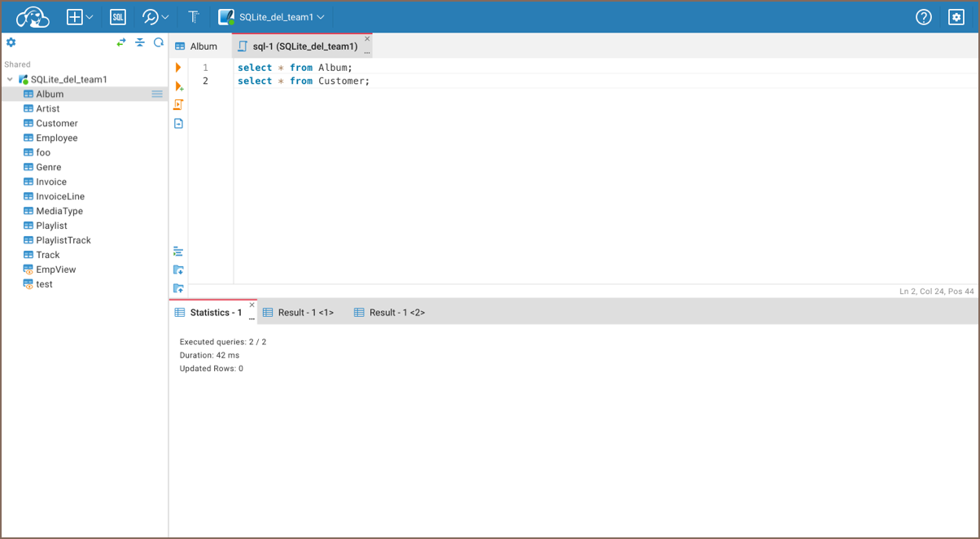The width and height of the screenshot is (980, 539).
Task: Run the SQL statement with the orange arrow
Action: [x=178, y=68]
